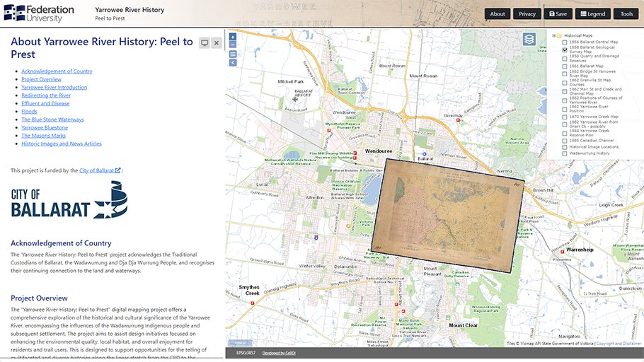This screenshot has width=644, height=362.
Task: Tick 1862 Grenville St Map Courses checkbox
Action: (x=565, y=83)
